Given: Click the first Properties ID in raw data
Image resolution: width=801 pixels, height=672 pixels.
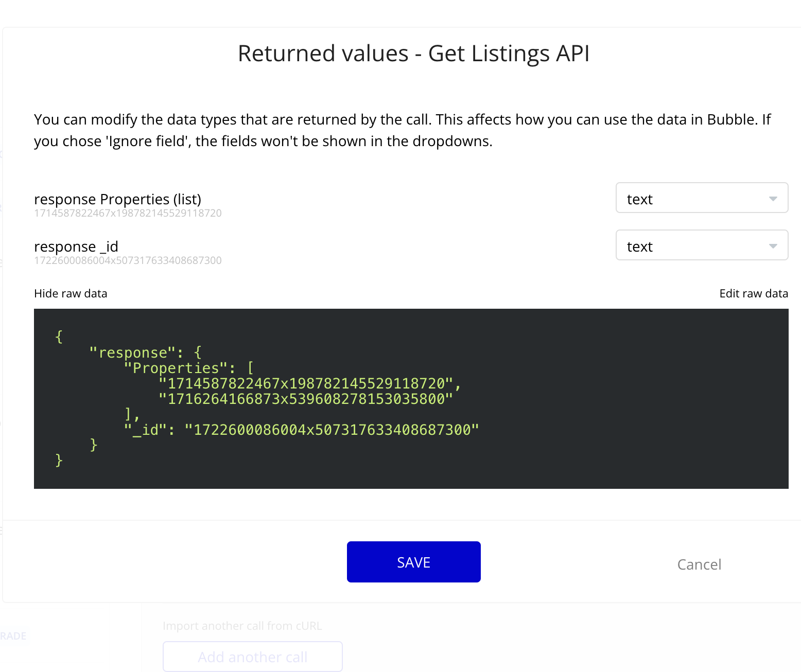Looking at the screenshot, I should click(x=309, y=383).
